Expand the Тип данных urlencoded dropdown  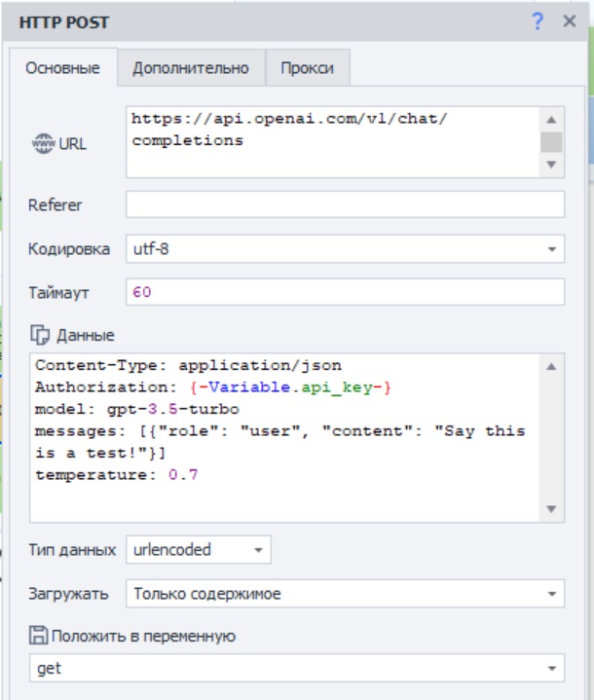pyautogui.click(x=259, y=550)
